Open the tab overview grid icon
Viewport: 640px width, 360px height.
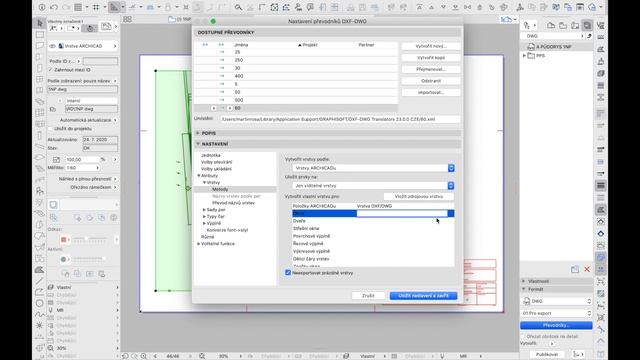[127, 19]
